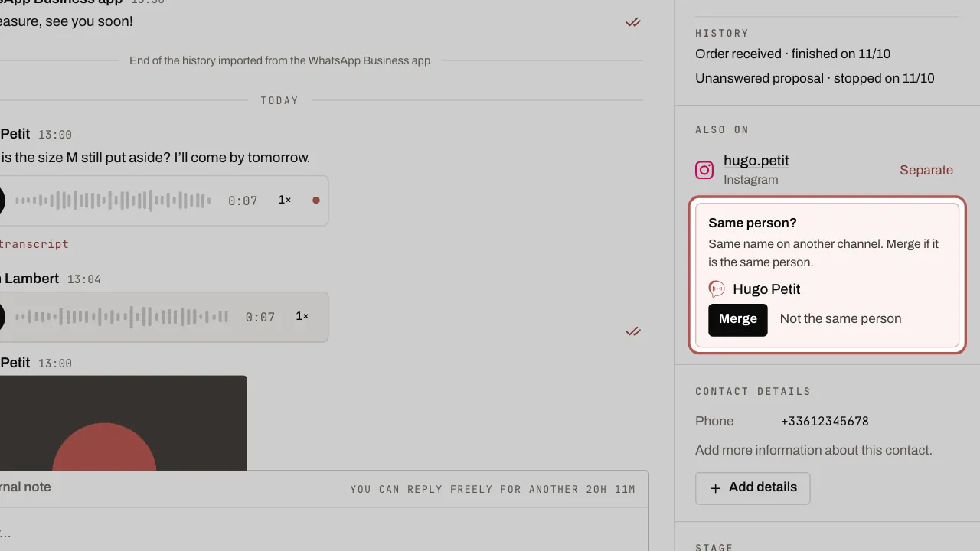This screenshot has height=551, width=980.
Task: Change 1× speed on Lambert's voice message
Action: [302, 316]
